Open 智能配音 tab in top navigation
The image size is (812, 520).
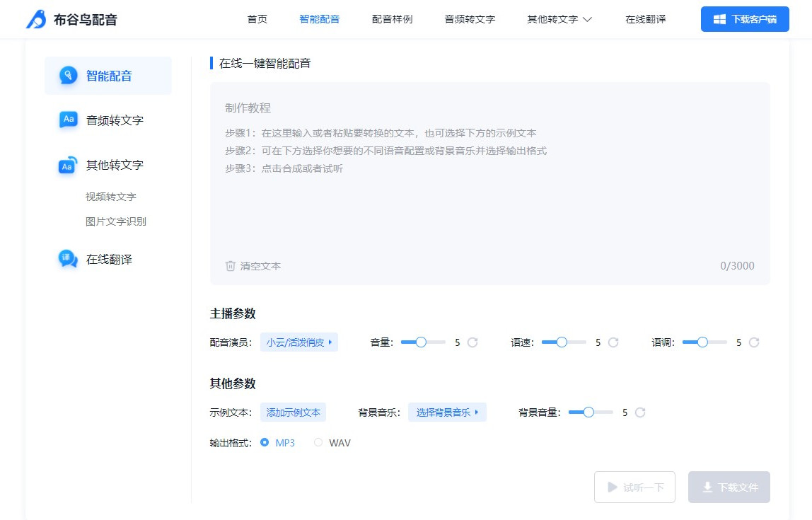tap(320, 19)
